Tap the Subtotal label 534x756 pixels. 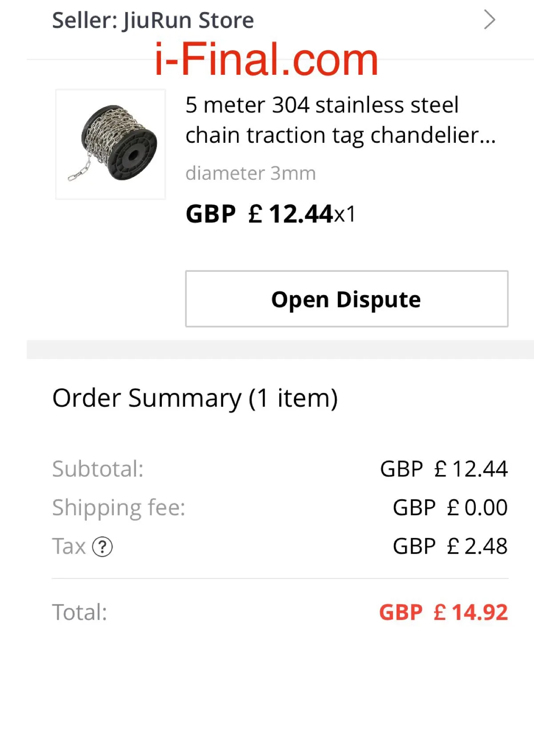[x=98, y=469]
